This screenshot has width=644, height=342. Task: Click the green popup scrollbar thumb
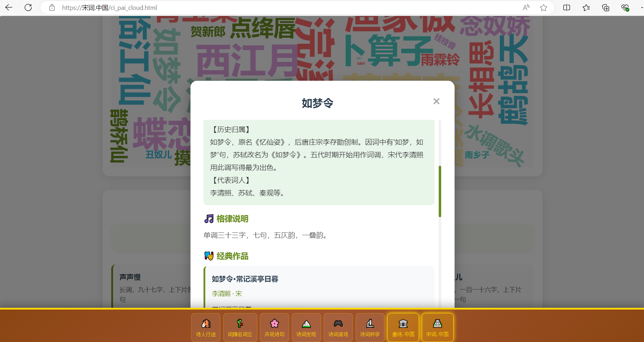440,191
